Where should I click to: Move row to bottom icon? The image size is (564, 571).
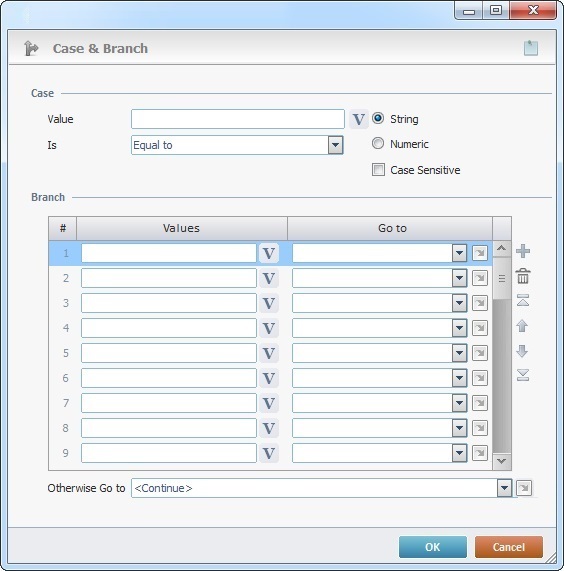click(x=523, y=375)
